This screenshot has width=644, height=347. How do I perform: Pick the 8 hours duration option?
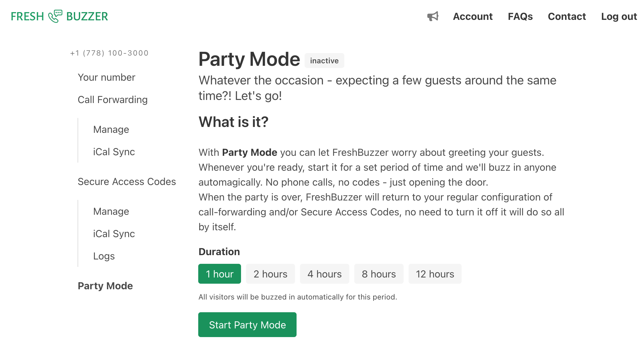click(x=379, y=274)
